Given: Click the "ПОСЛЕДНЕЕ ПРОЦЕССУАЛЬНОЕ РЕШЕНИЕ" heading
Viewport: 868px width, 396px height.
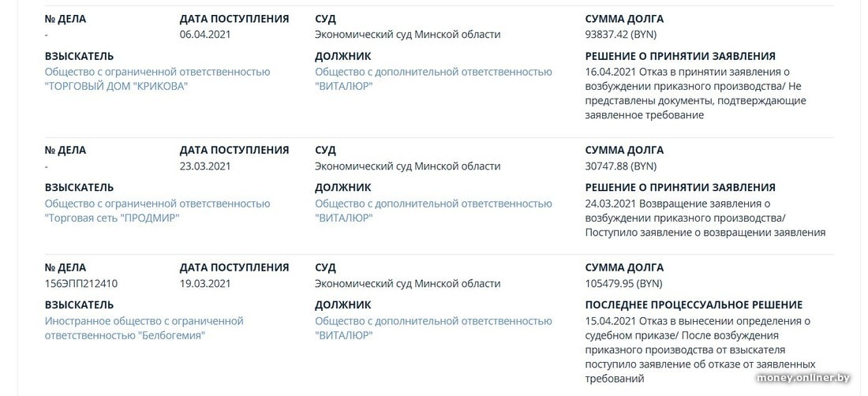Looking at the screenshot, I should click(x=694, y=304).
